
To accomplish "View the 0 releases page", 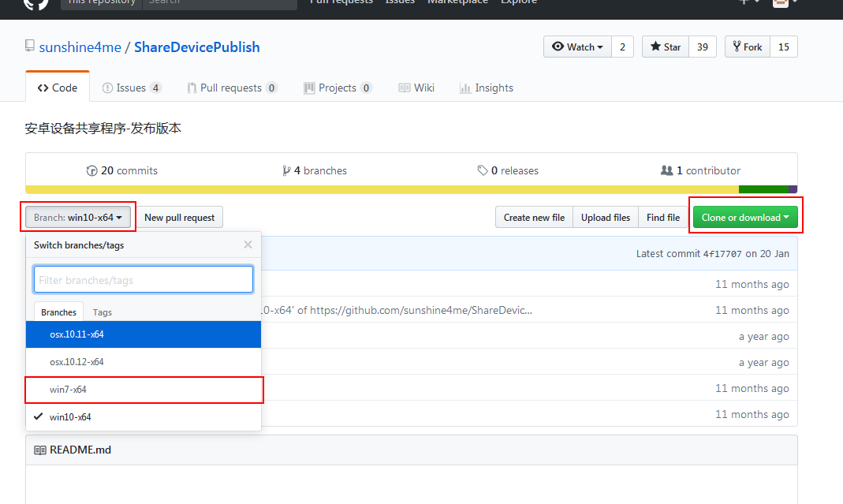I will coord(508,170).
